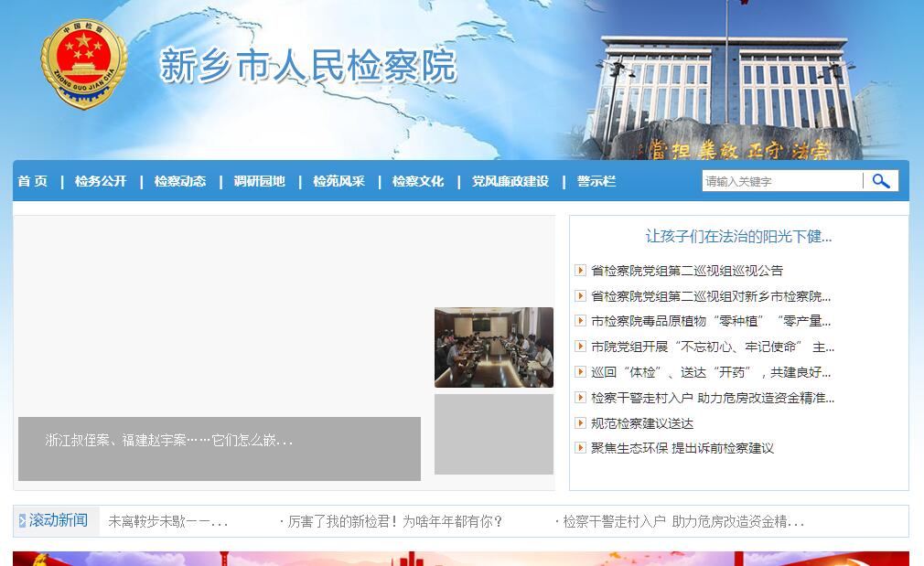Navigate to 检察文化
This screenshot has width=924, height=566.
point(418,181)
